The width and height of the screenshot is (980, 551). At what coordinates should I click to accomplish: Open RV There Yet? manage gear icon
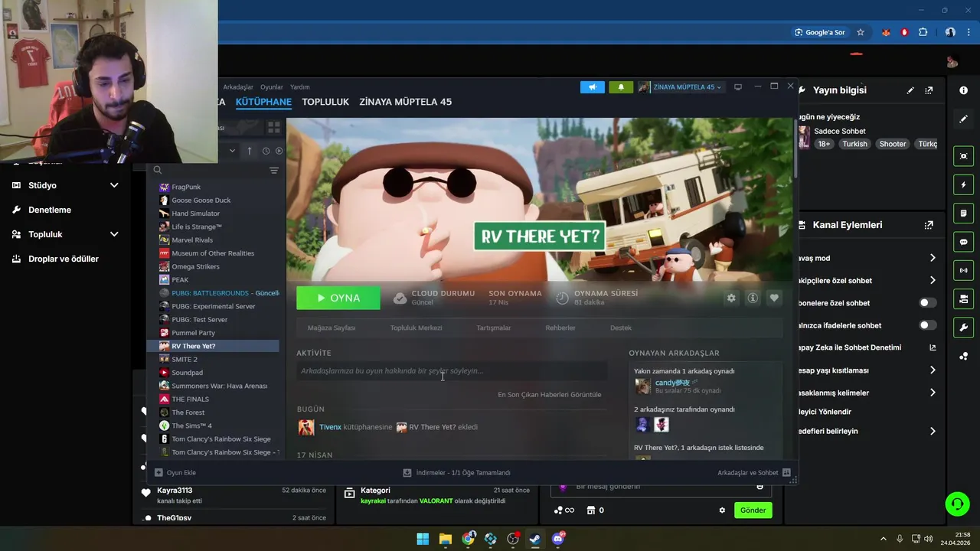coord(731,298)
